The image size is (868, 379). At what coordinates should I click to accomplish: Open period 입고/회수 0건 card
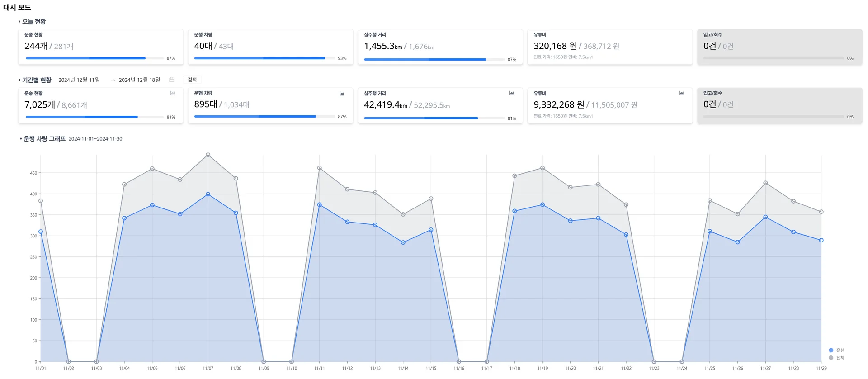(779, 105)
